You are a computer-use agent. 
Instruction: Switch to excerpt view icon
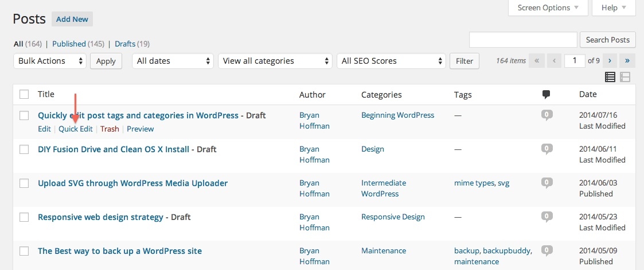tap(625, 77)
